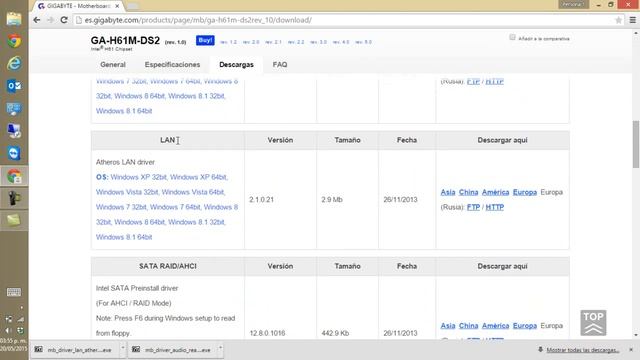Go to the FAQ tab
Screen dimensions: 640x360
(x=280, y=64)
